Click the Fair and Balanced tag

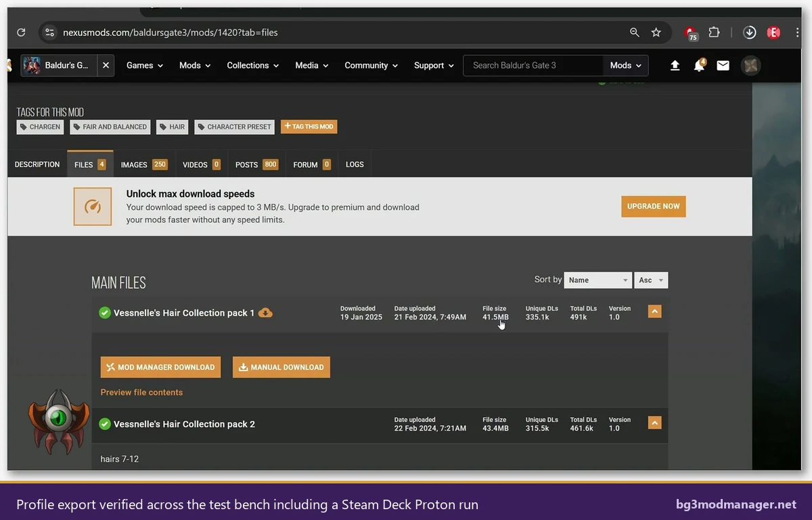click(110, 127)
